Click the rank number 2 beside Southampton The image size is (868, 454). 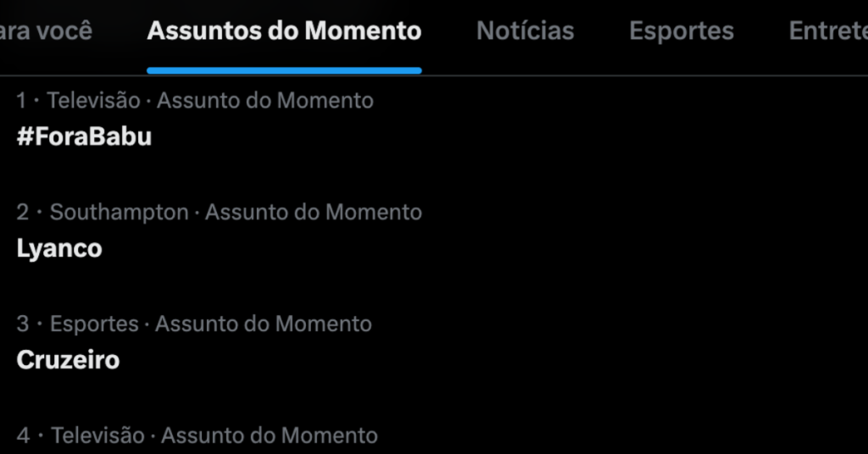pyautogui.click(x=23, y=212)
